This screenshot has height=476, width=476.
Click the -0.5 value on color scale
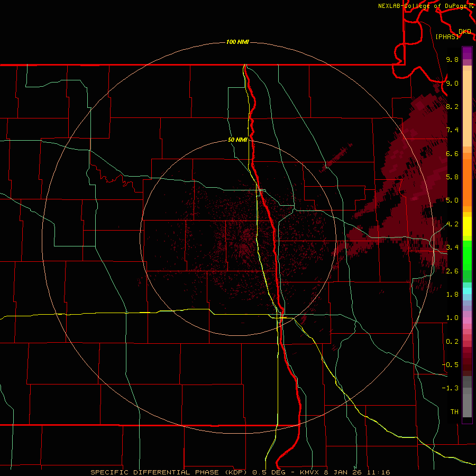coord(451,365)
